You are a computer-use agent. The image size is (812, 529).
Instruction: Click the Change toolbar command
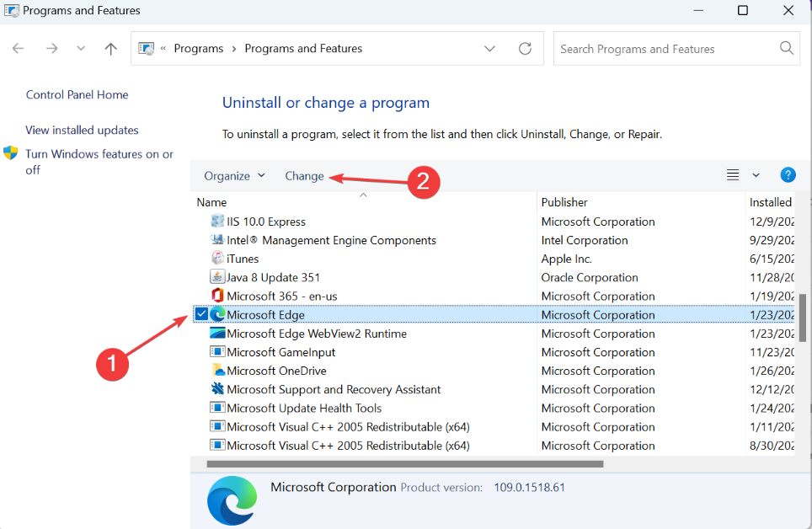[304, 175]
